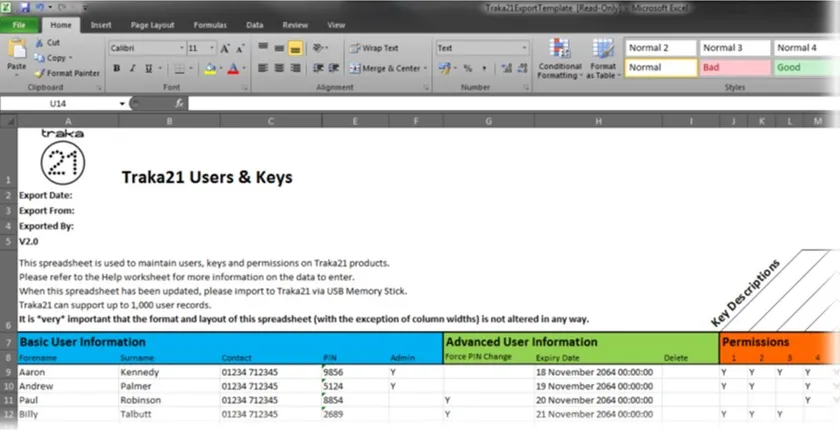This screenshot has width=840, height=430.
Task: Click the Insert Function fx icon
Action: 179,103
